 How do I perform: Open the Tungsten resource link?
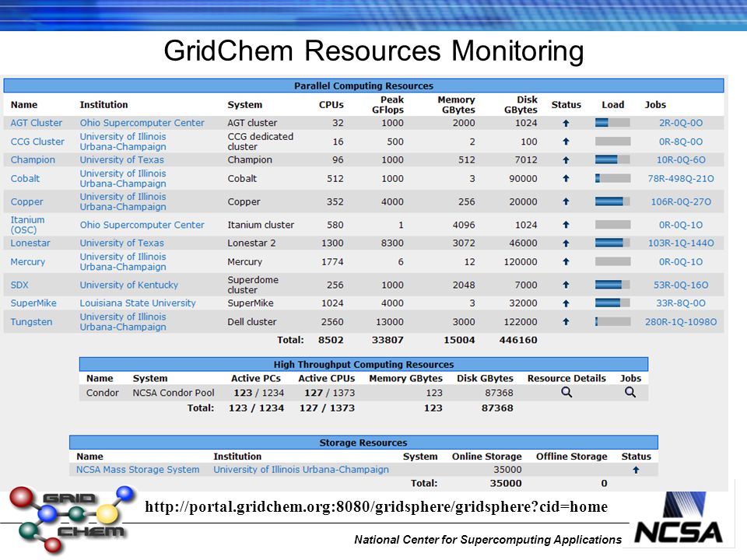click(x=31, y=322)
